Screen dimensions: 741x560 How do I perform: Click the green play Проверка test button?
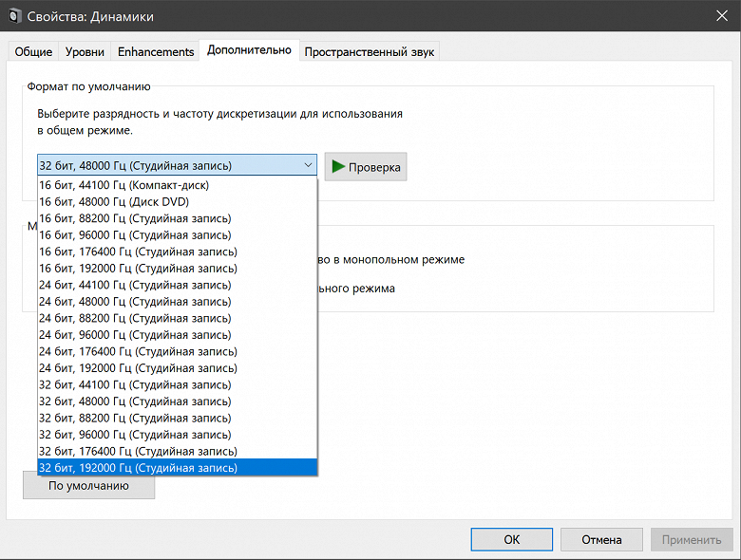click(x=366, y=167)
